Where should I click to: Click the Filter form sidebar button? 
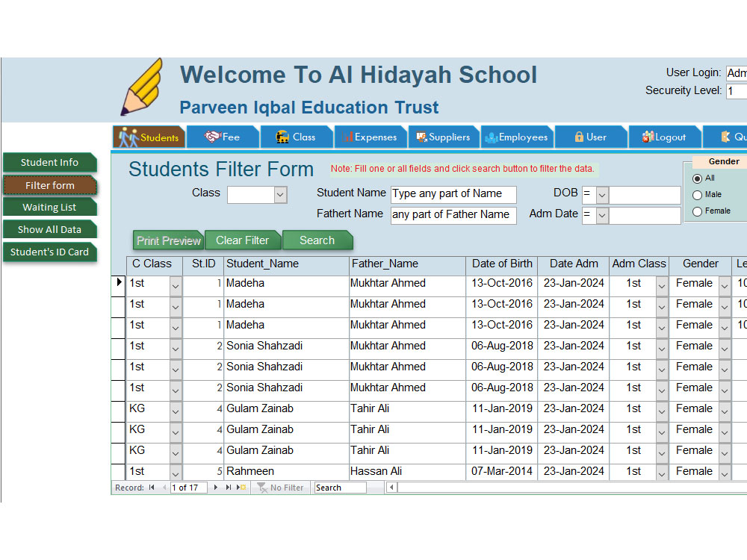tap(49, 185)
